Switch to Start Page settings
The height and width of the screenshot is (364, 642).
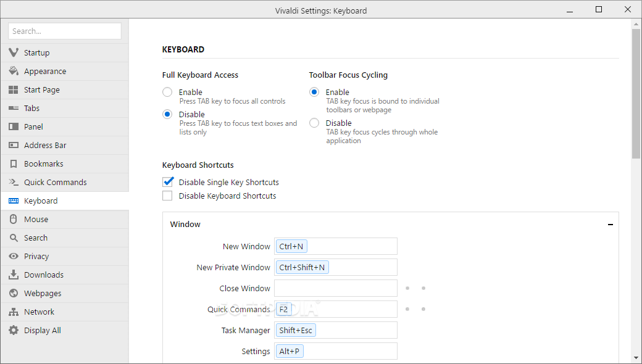65,89
